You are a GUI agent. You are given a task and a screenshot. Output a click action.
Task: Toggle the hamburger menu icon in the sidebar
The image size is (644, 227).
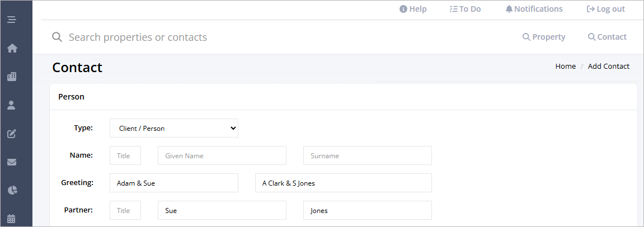[x=12, y=20]
